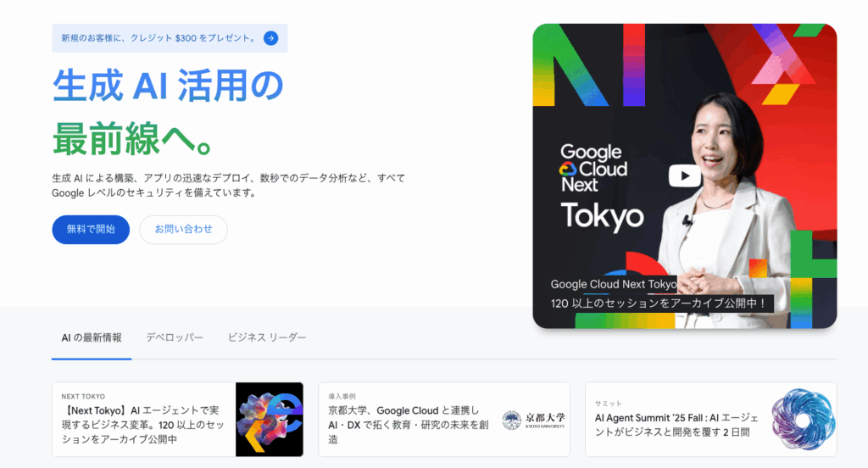
Task: Click the 無料で開始 button
Action: [x=91, y=229]
